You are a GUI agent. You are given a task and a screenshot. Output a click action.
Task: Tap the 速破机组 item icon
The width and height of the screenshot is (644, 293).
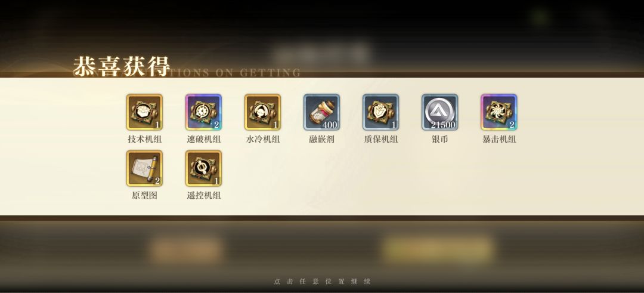[x=203, y=112]
